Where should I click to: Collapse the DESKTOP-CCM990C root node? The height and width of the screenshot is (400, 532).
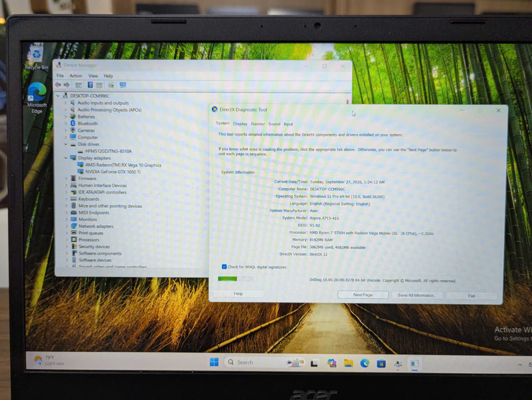pyautogui.click(x=58, y=96)
